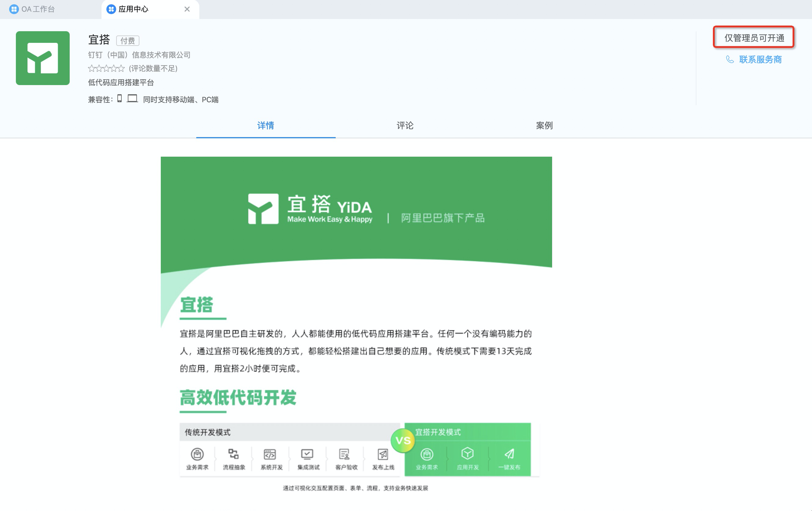Switch to the OA工作台 tab
The width and height of the screenshot is (812, 511).
pyautogui.click(x=38, y=9)
